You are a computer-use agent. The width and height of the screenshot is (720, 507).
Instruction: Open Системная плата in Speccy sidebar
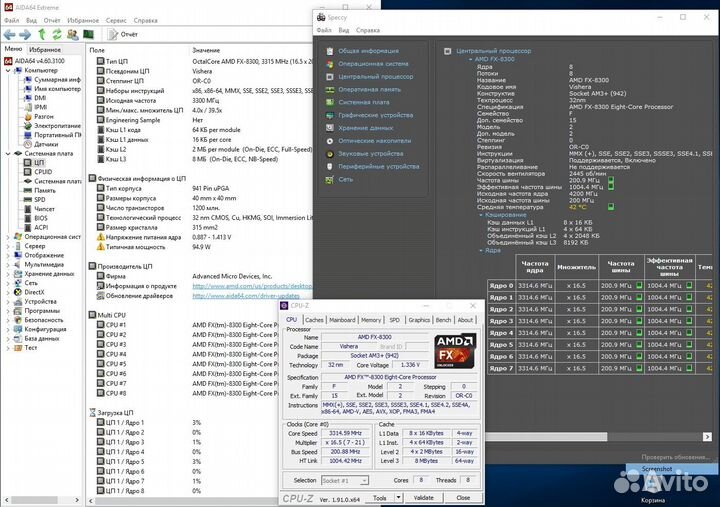point(364,102)
